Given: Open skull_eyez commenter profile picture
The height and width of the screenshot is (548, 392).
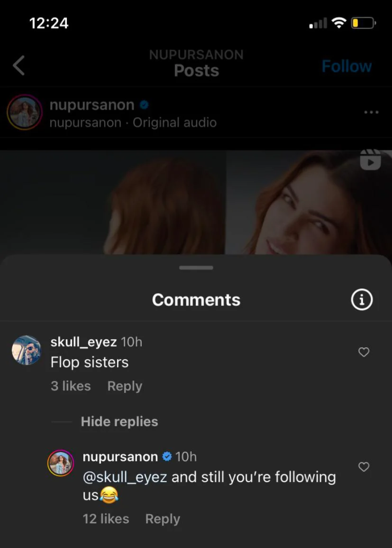Looking at the screenshot, I should (x=26, y=351).
